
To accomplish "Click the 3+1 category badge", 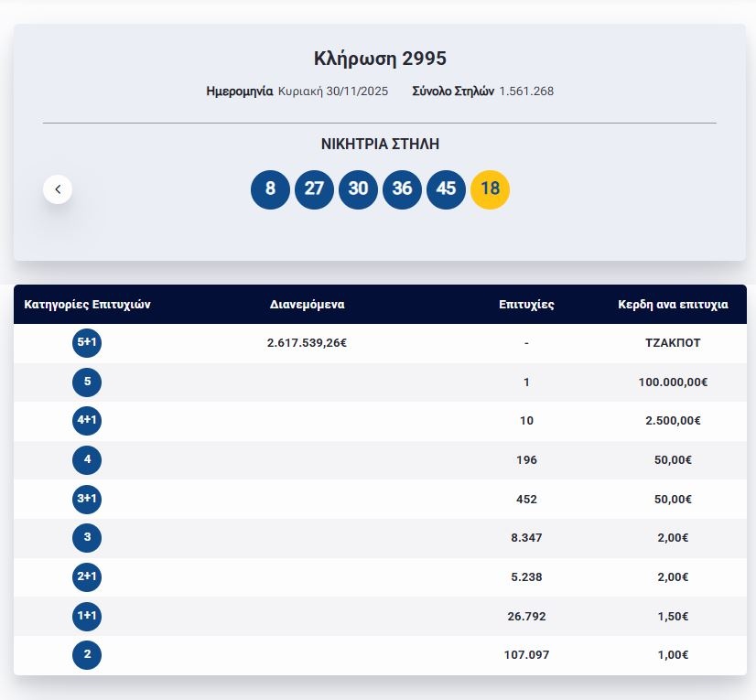I will [x=87, y=499].
